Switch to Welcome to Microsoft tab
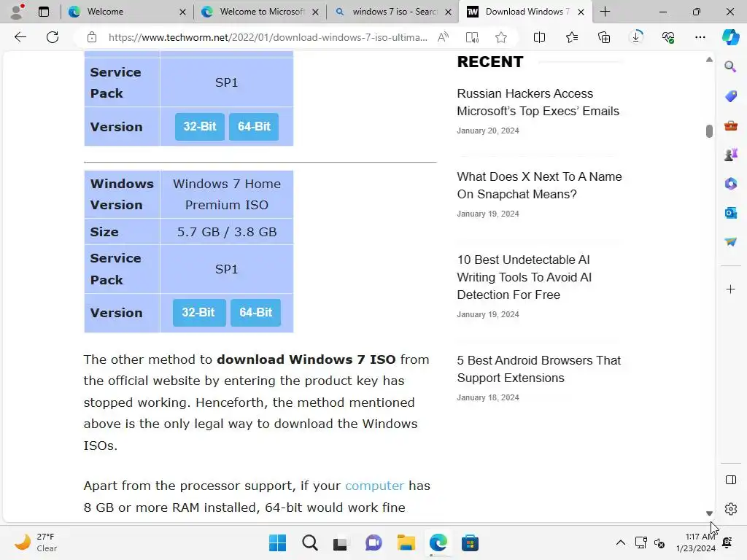The height and width of the screenshot is (560, 747). coord(260,12)
